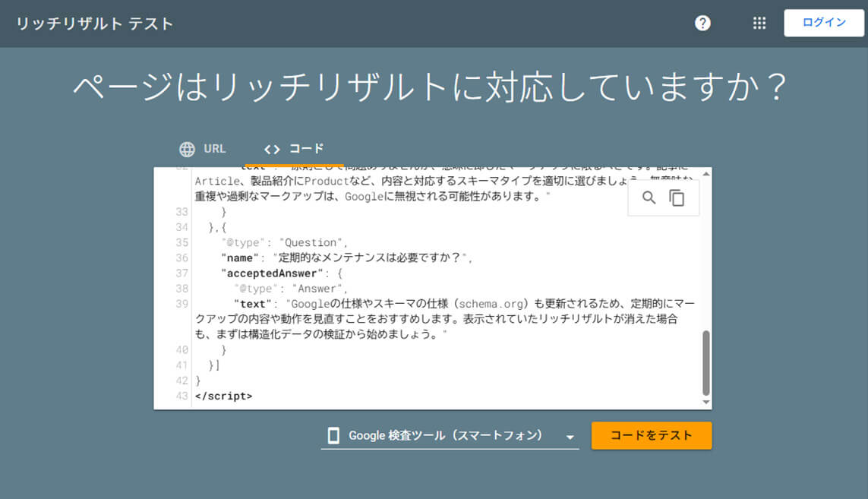Click the scrollbar up arrow
Viewport: 868px width, 499px height.
tap(705, 174)
